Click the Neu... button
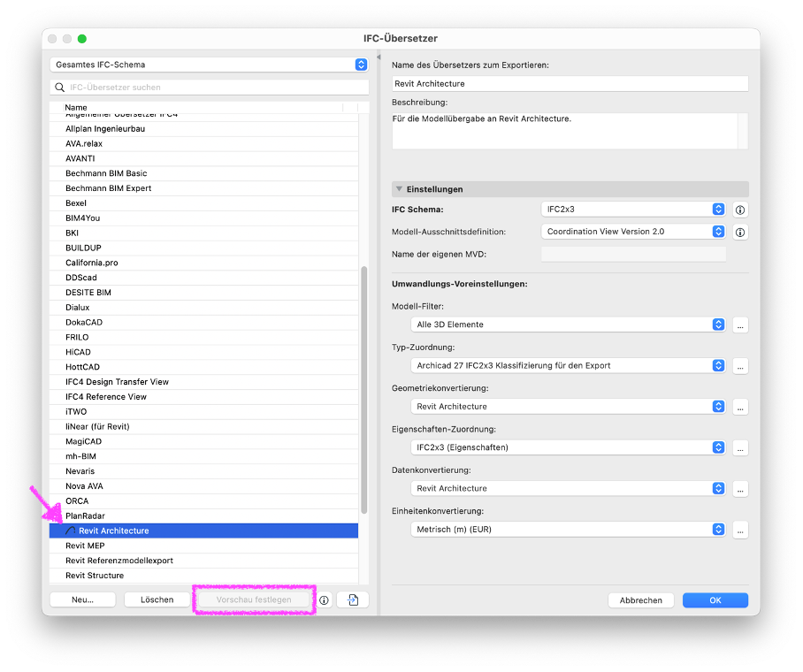The image size is (803, 672). click(82, 599)
